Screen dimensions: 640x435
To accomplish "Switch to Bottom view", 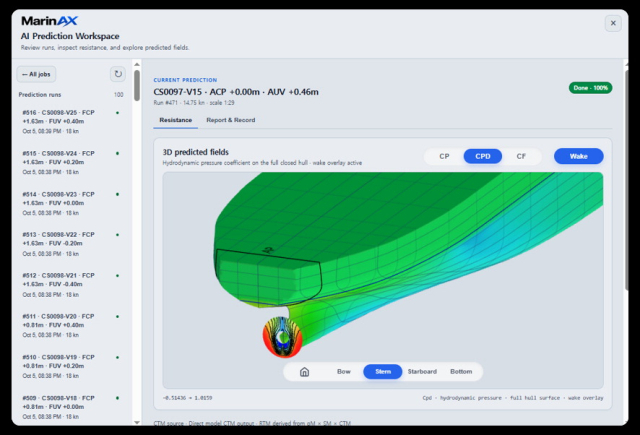I will 461,372.
